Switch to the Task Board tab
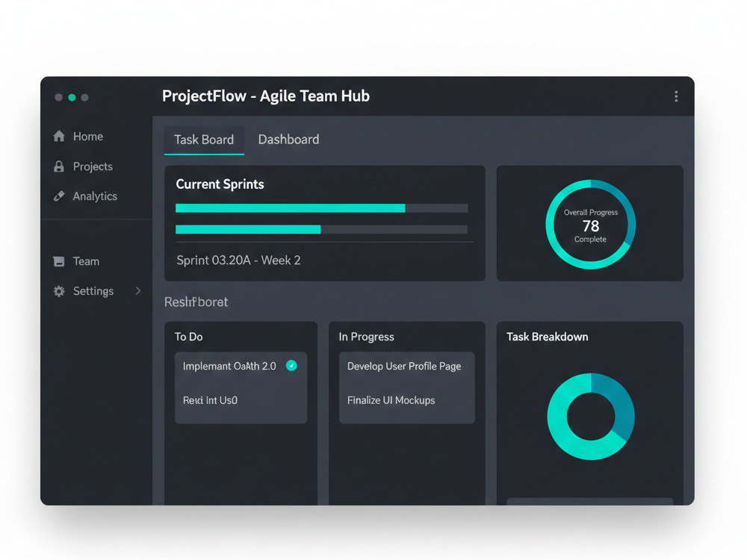747x560 pixels. click(x=204, y=140)
